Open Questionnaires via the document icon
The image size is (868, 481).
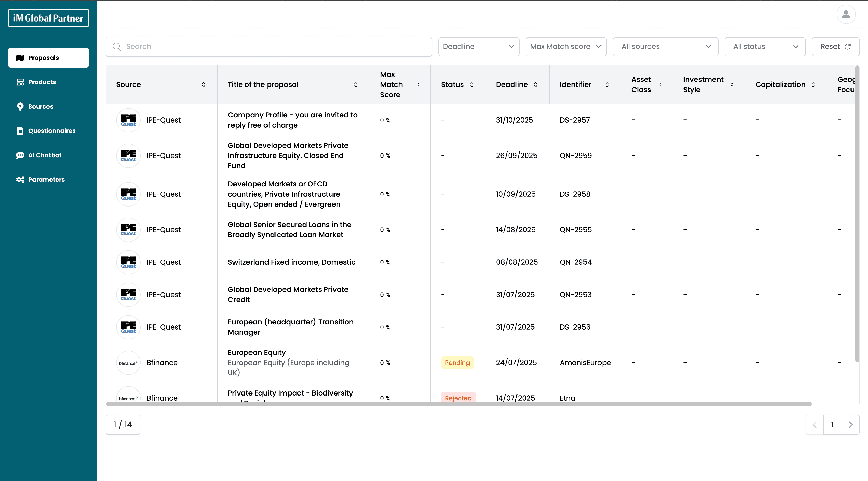[20, 131]
